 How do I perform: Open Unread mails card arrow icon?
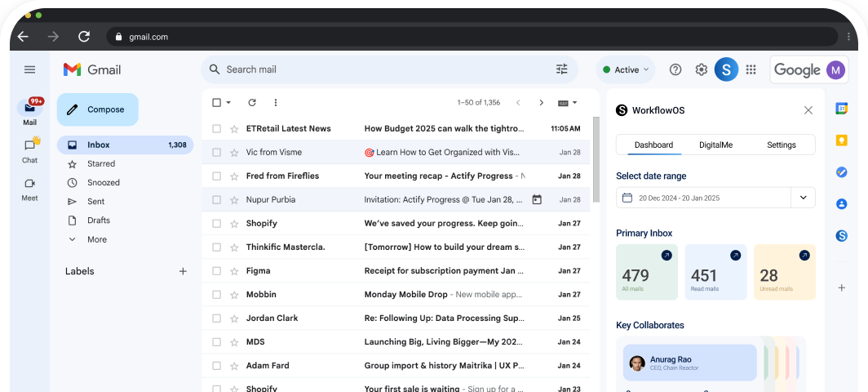tap(804, 255)
